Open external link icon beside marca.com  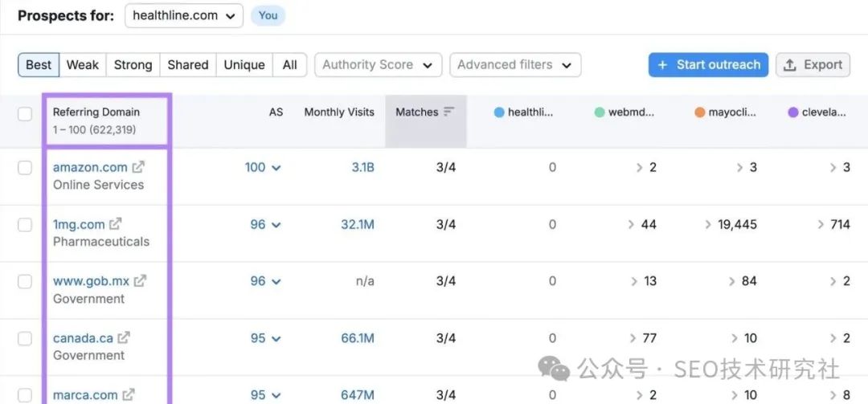click(128, 394)
